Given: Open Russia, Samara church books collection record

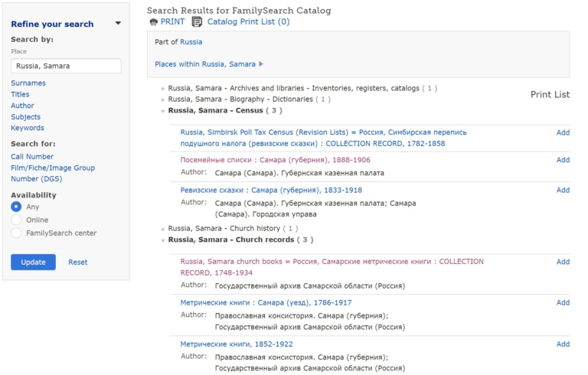Looking at the screenshot, I should point(332,267).
